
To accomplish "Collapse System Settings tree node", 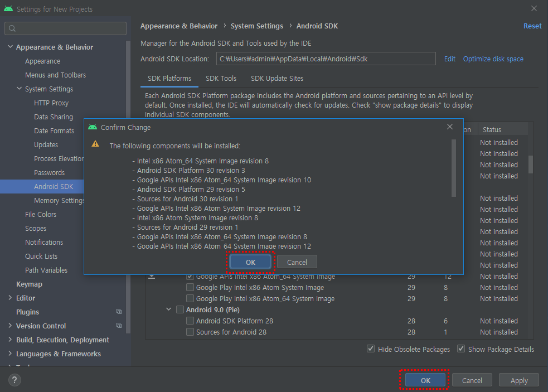I will point(19,89).
